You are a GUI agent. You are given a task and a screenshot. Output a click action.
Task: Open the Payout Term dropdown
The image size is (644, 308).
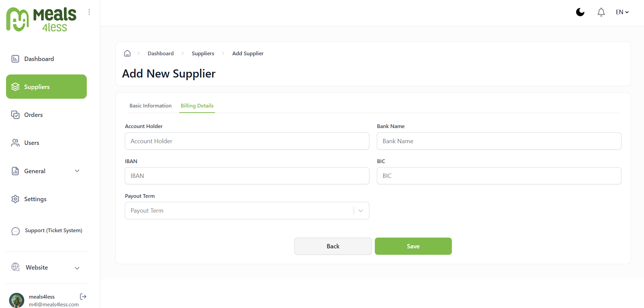tap(247, 211)
